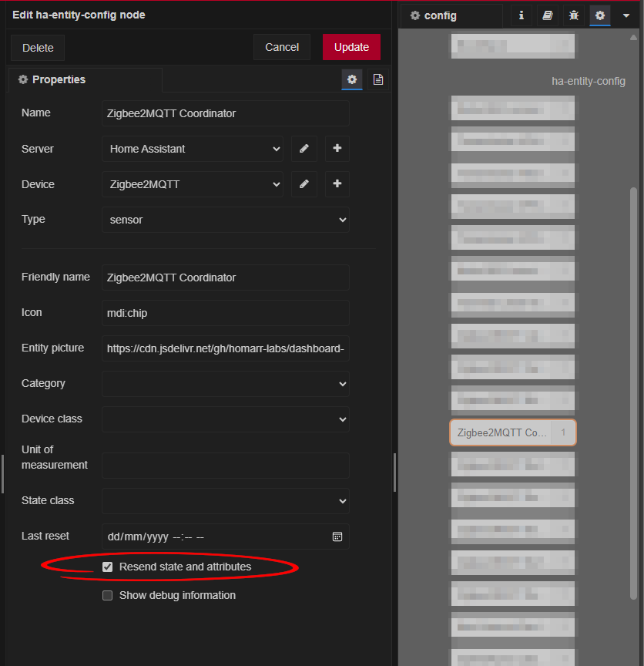Click the user count badge on Zigbee2MQTT node
The width and height of the screenshot is (644, 666).
click(x=563, y=432)
